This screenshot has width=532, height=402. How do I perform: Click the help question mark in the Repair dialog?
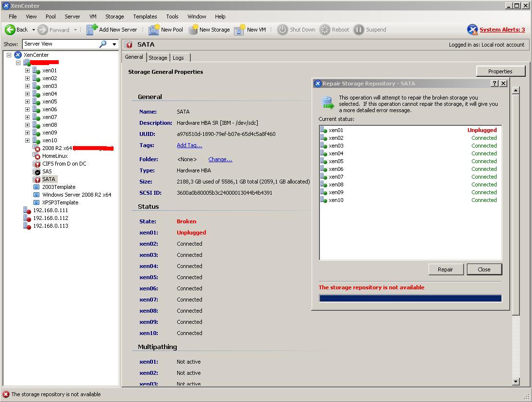point(495,84)
